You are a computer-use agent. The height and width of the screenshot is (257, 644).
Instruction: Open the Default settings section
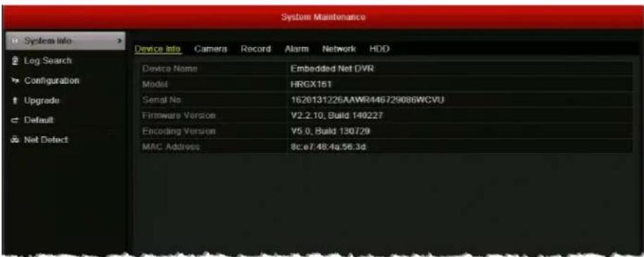pyautogui.click(x=39, y=120)
